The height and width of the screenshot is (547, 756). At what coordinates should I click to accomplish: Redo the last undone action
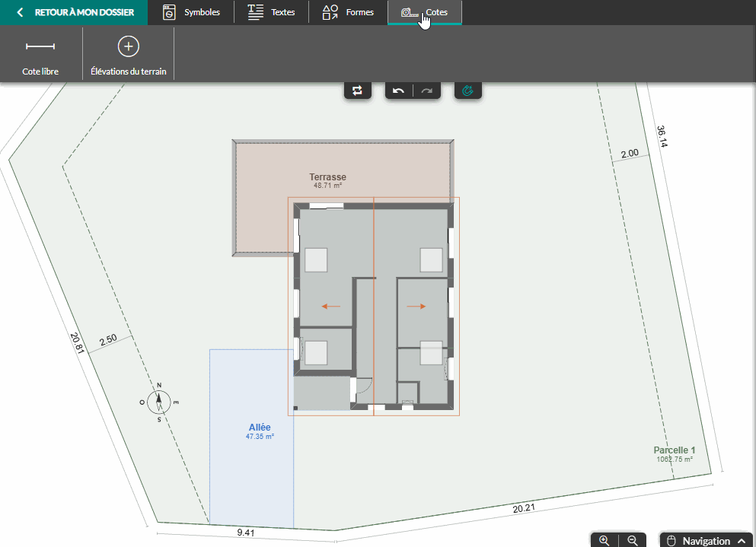(x=427, y=91)
